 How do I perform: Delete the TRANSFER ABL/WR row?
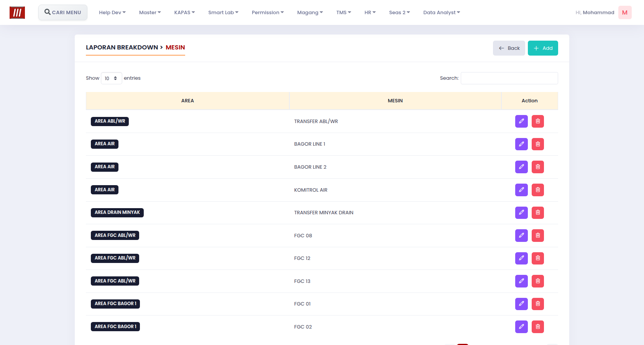point(538,121)
